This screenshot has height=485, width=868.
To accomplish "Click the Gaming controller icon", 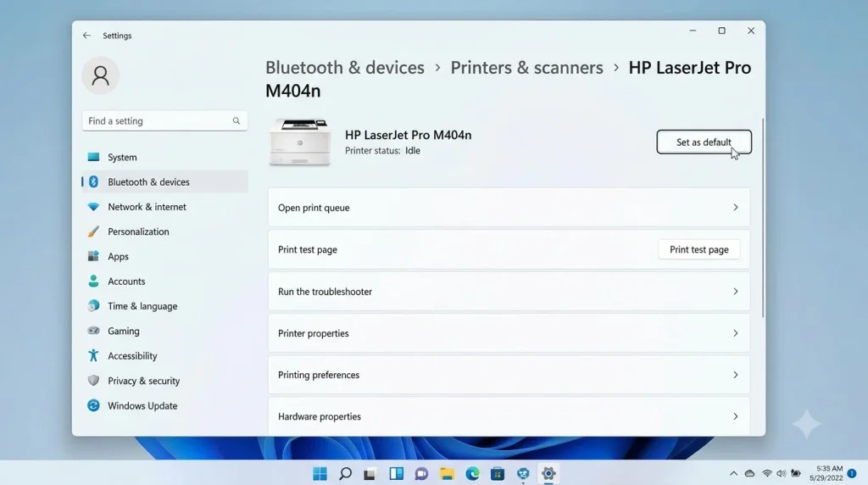I will [x=93, y=331].
